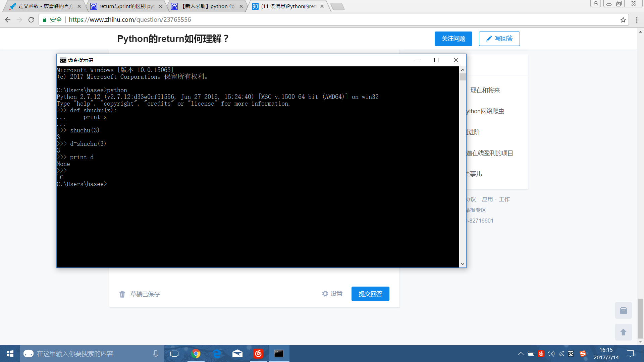The width and height of the screenshot is (644, 362).
Task: Open Wi-Fi settings from the system tray
Action: pos(561,353)
